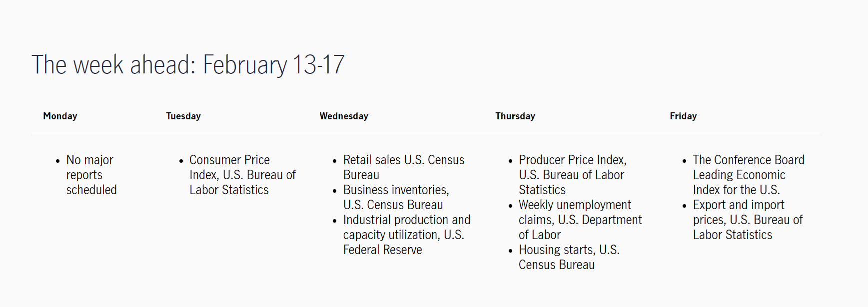The height and width of the screenshot is (307, 868).
Task: Select the Friday column header
Action: [683, 116]
